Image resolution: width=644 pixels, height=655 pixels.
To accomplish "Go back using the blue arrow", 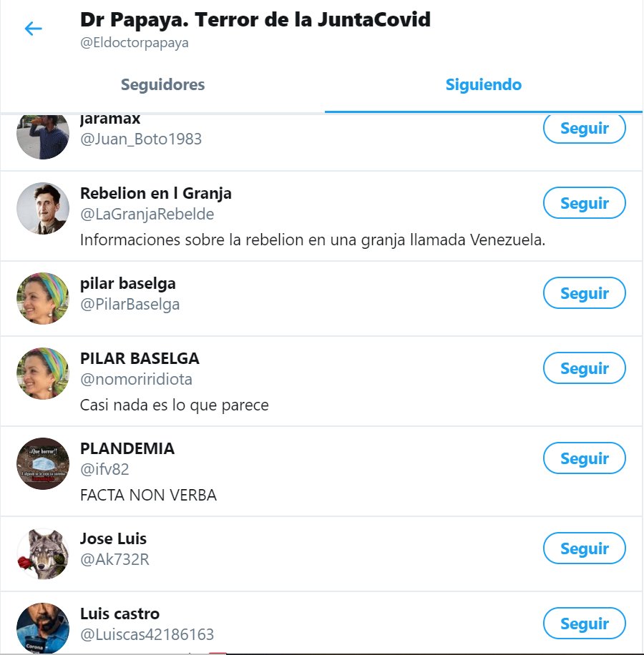I will click(x=33, y=29).
